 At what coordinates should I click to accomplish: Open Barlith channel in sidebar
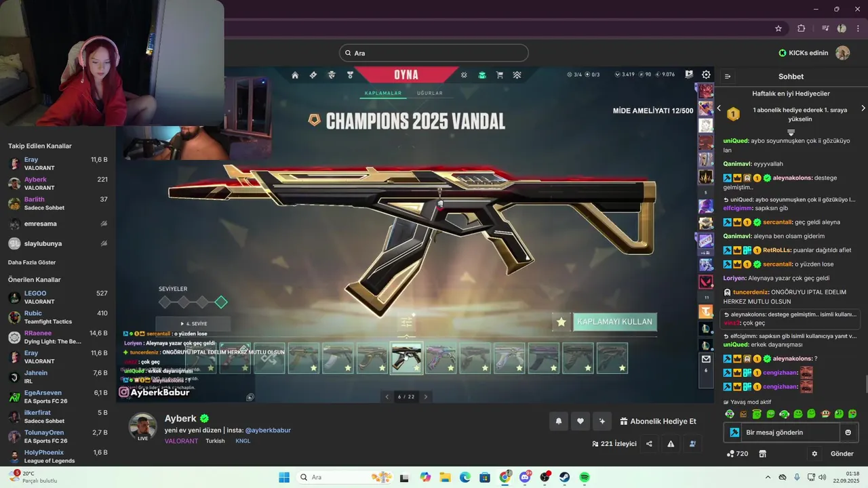coord(58,203)
